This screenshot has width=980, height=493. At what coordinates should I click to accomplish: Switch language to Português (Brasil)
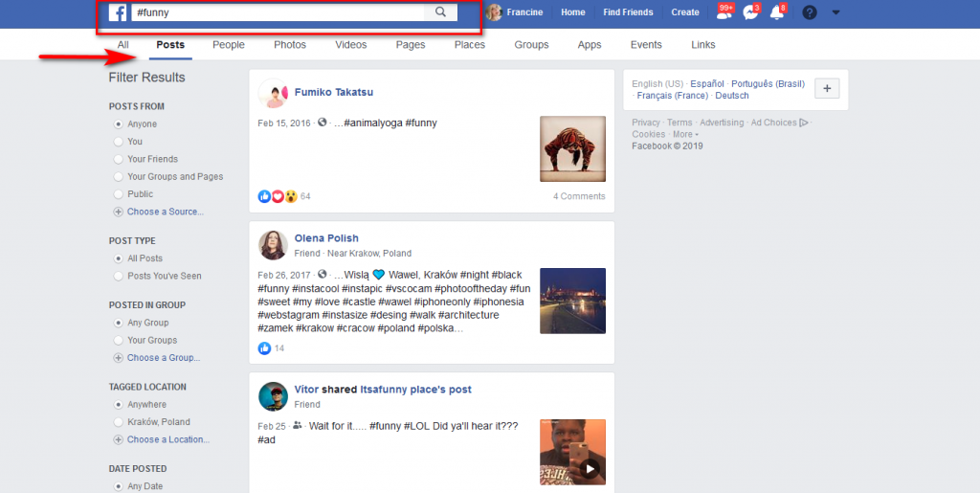tap(768, 83)
